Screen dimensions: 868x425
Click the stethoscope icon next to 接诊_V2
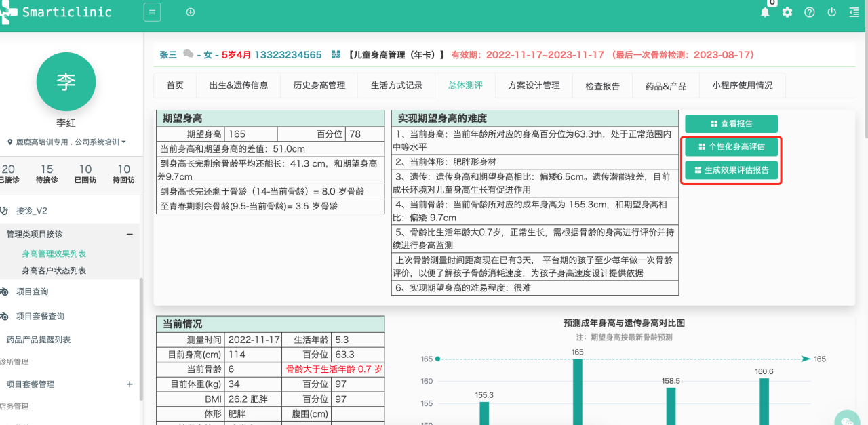pos(4,211)
